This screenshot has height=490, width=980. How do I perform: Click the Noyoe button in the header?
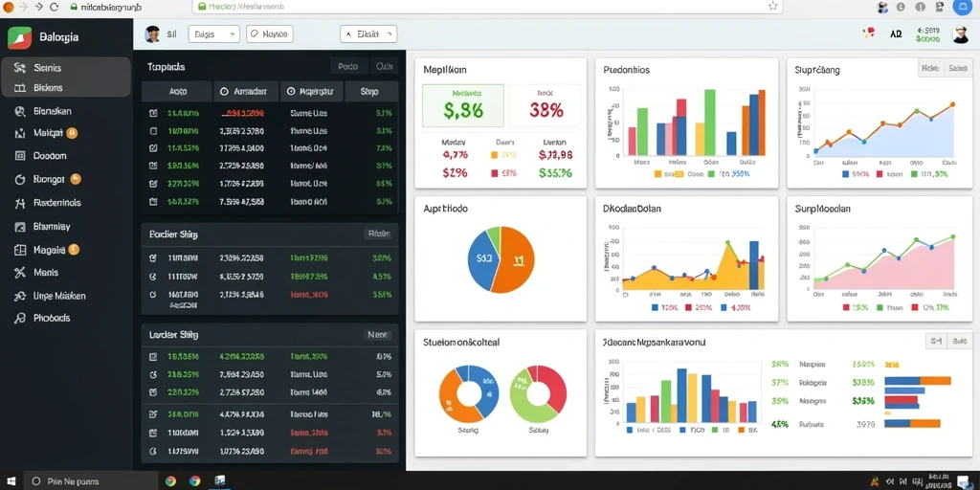coord(270,34)
